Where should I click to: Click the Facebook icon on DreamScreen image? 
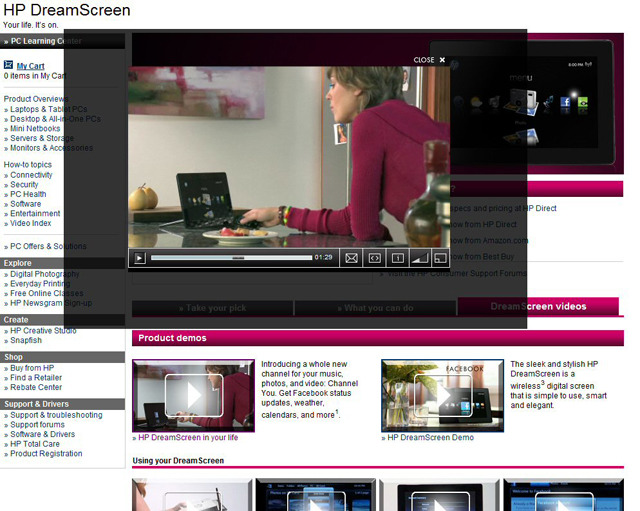(x=565, y=102)
